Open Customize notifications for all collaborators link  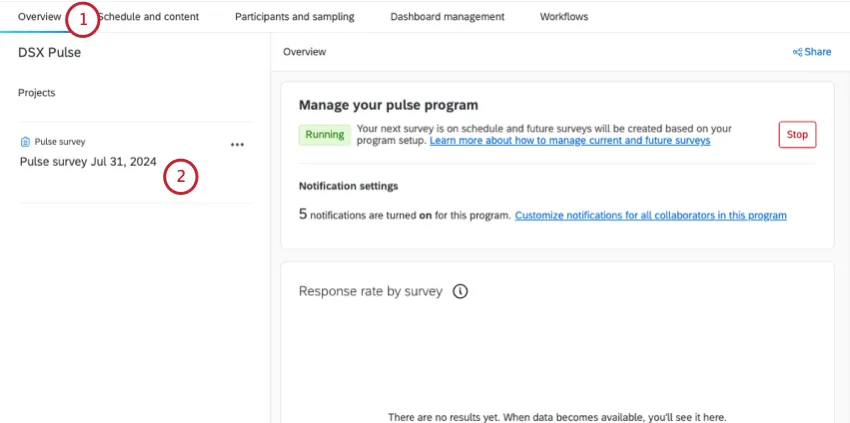coord(651,215)
